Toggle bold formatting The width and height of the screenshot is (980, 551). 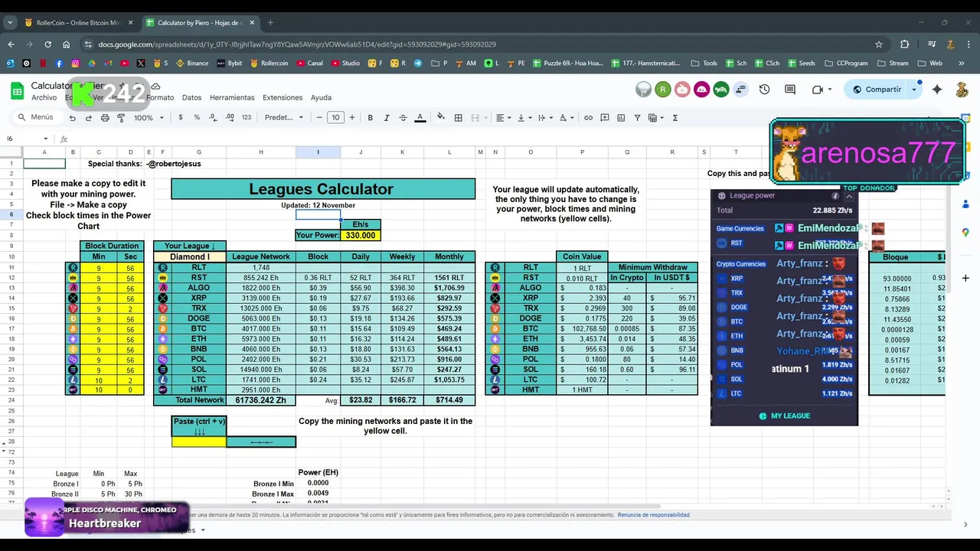[370, 118]
